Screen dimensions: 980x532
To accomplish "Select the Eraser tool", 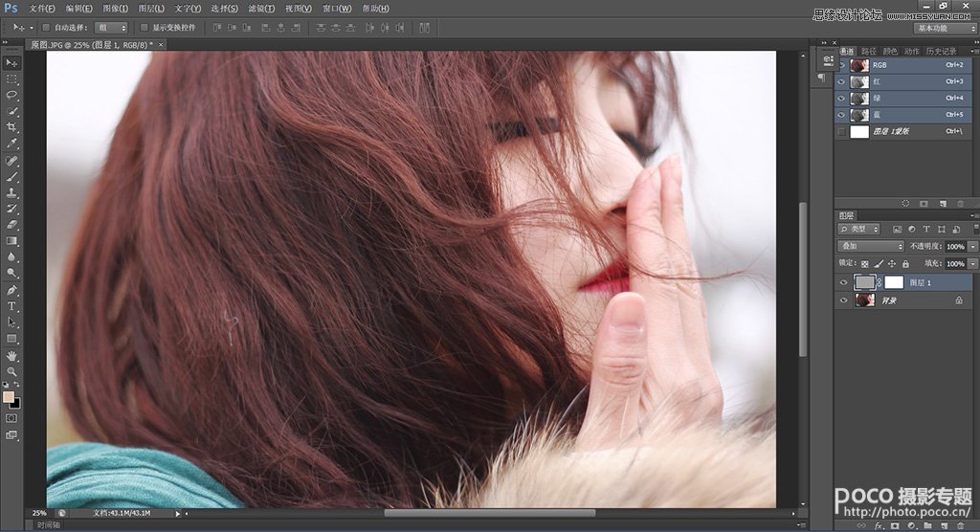I will click(11, 225).
